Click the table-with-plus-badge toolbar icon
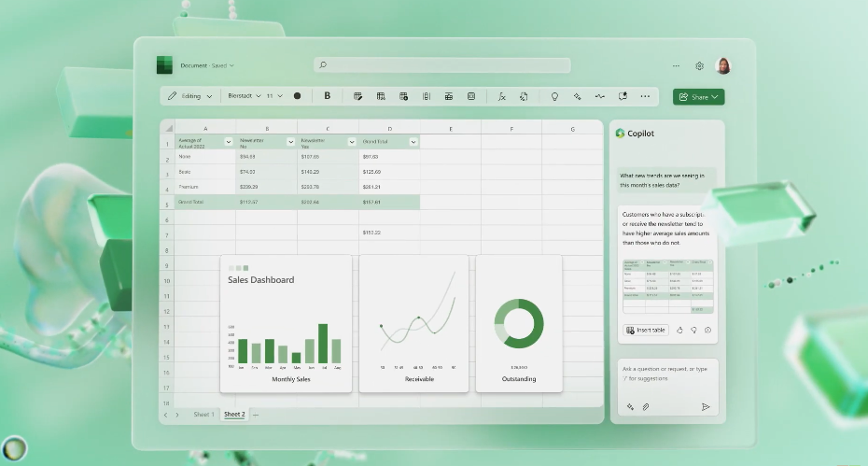 403,96
